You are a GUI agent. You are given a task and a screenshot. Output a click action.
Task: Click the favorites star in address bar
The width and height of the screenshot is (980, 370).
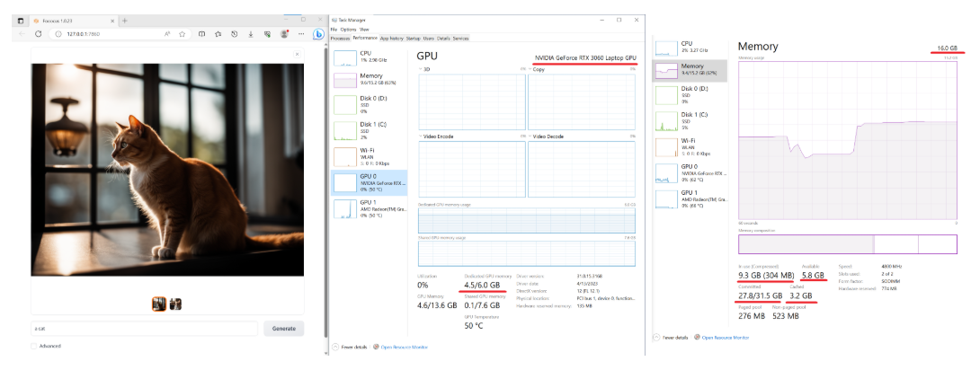(x=183, y=33)
